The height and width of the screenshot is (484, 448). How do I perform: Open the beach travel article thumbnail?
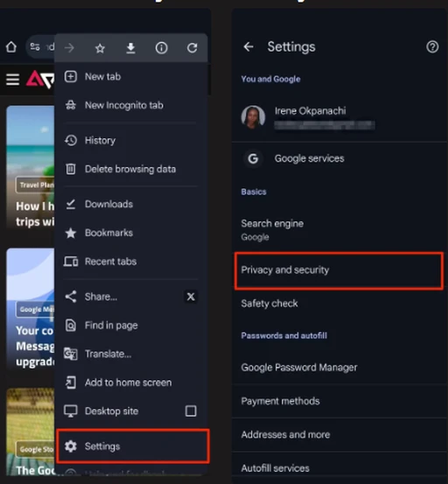[31, 166]
